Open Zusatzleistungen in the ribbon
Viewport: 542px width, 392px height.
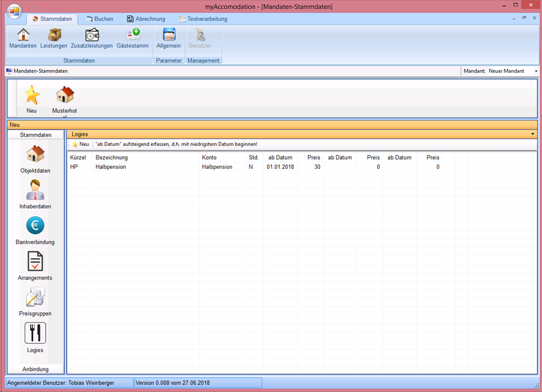91,38
